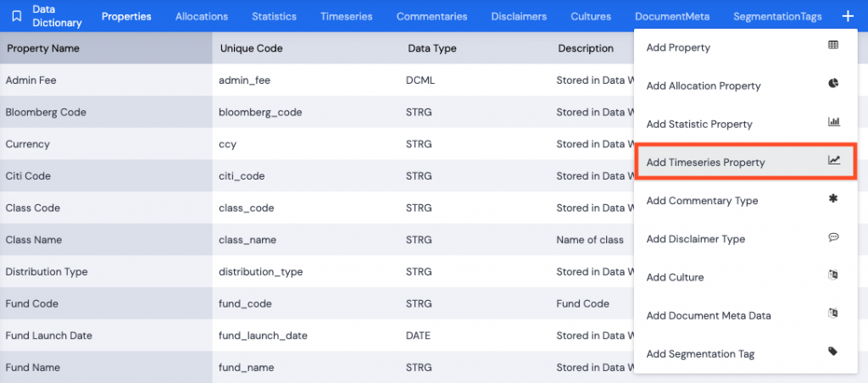This screenshot has width=868, height=383.
Task: Choose Add Timeseries Property menu item
Action: coord(746,162)
